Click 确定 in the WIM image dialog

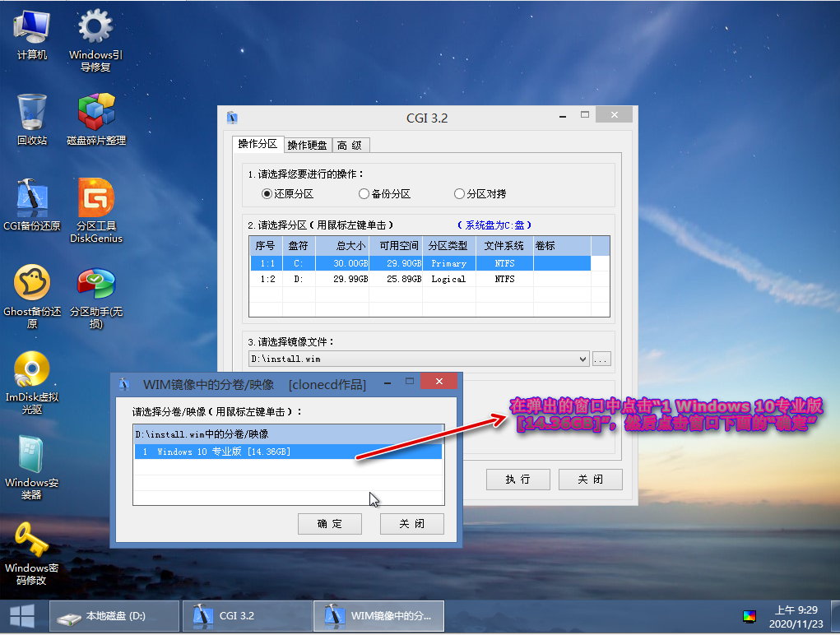330,524
